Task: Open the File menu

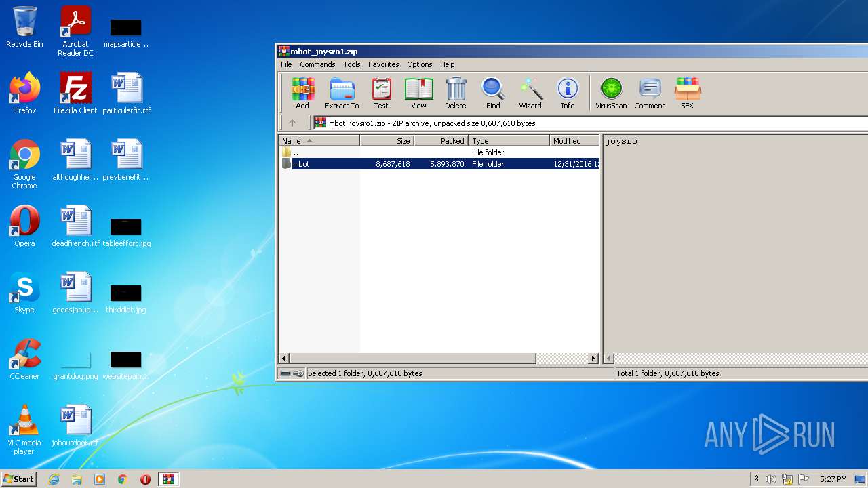Action: pyautogui.click(x=286, y=64)
